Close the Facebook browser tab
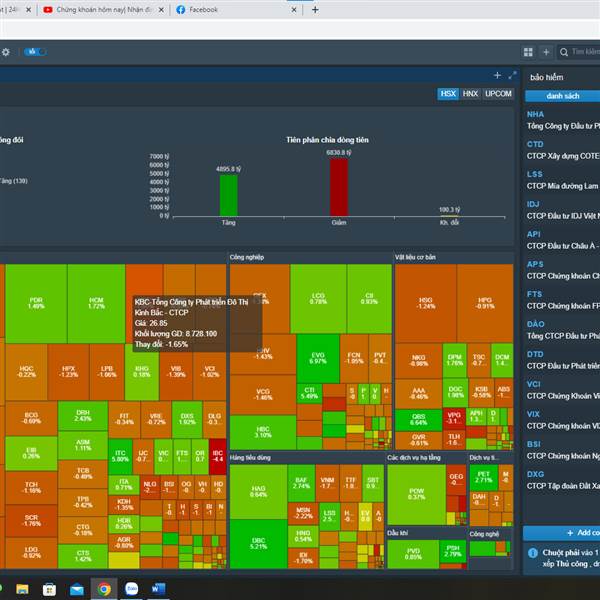 pos(294,10)
